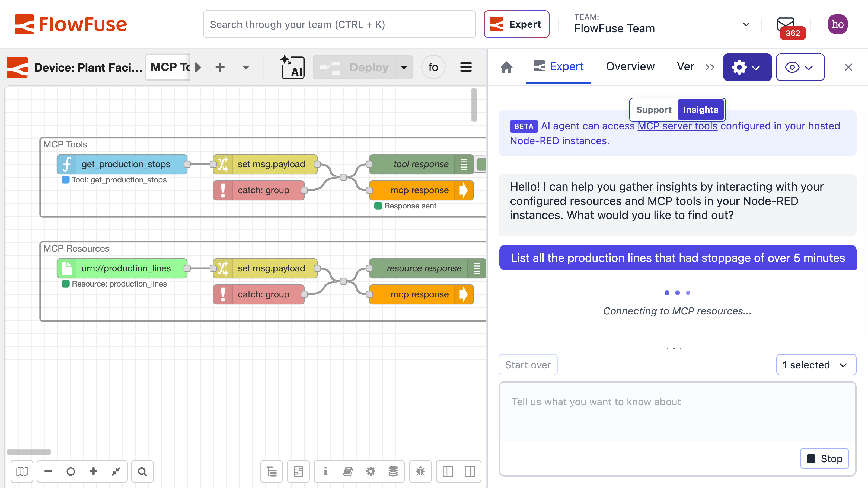This screenshot has width=868, height=488.
Task: Expand the flow tabs list dropdown
Action: 246,67
